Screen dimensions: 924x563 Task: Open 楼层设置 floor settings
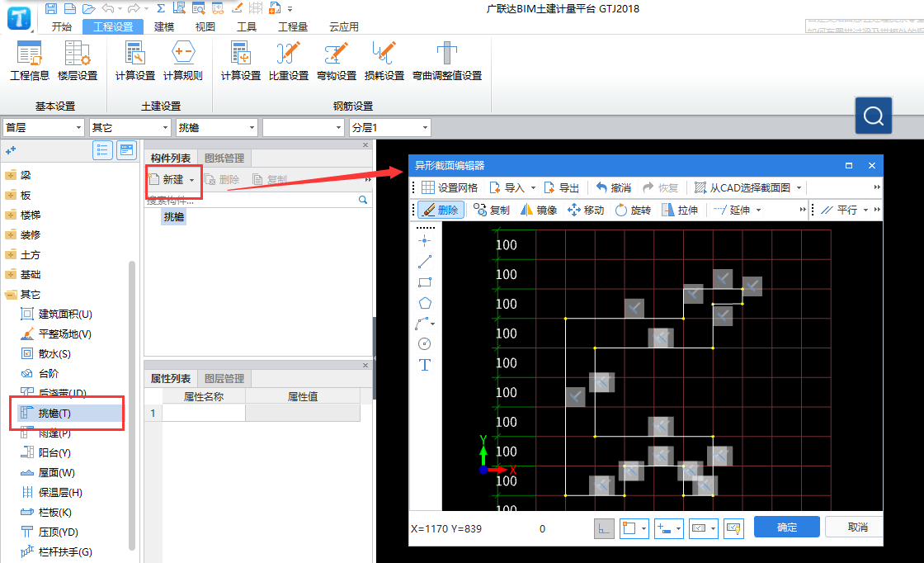(78, 61)
